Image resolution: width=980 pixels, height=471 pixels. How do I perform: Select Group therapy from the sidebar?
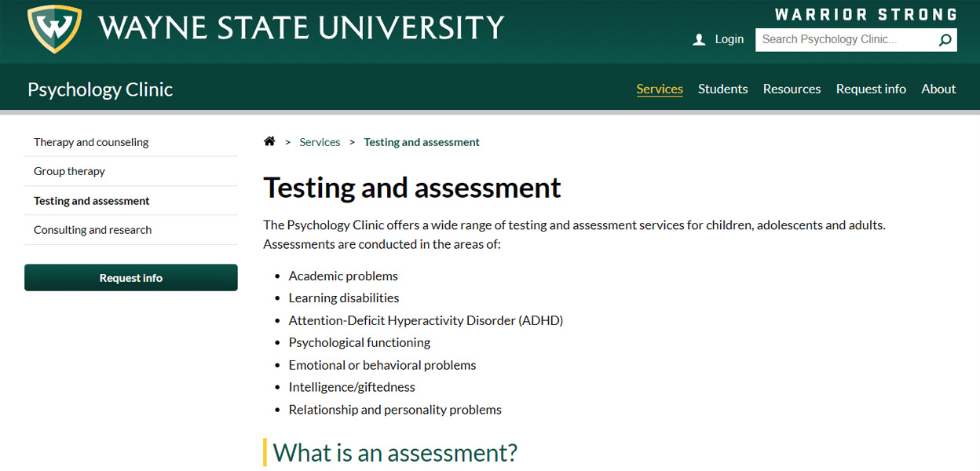coord(69,171)
